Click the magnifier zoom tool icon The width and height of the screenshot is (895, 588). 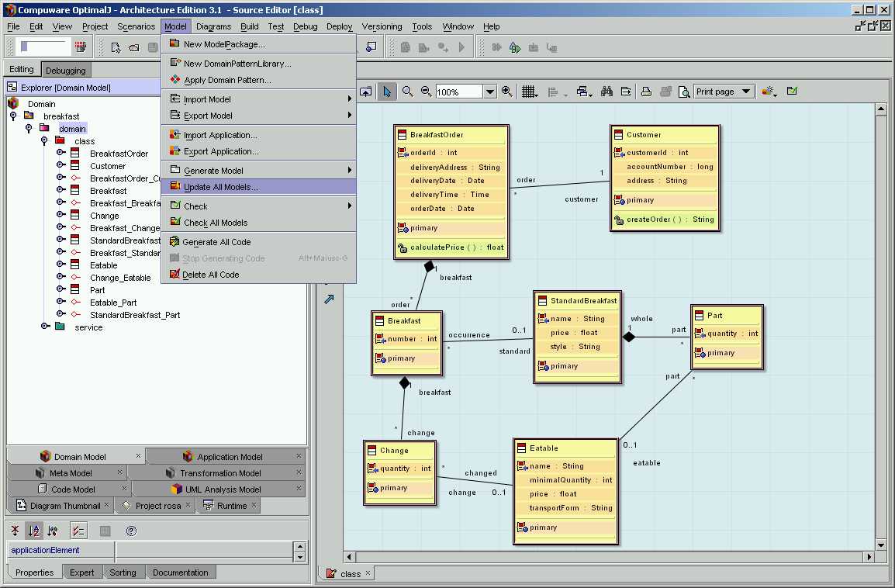point(407,92)
